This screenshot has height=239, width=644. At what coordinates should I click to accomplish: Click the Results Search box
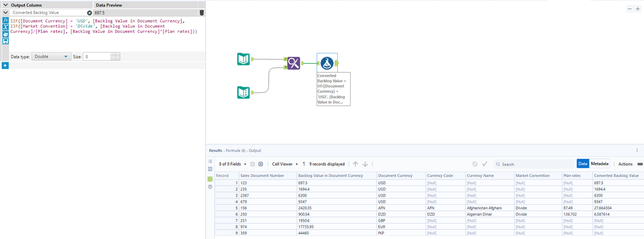(x=534, y=164)
